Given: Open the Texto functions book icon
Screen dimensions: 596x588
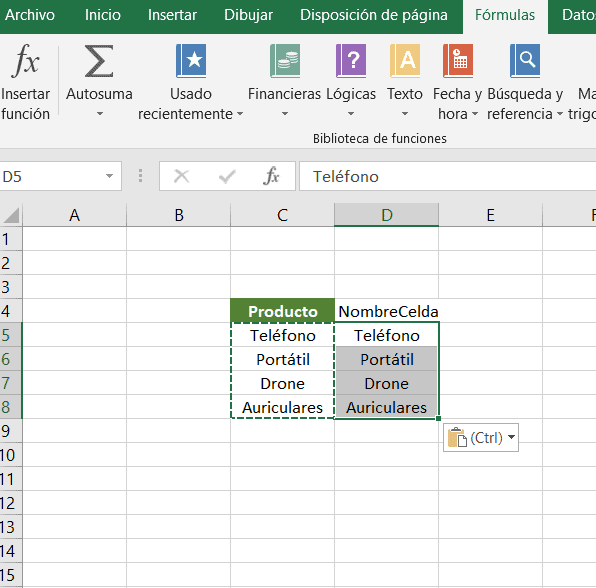Looking at the screenshot, I should pyautogui.click(x=405, y=61).
